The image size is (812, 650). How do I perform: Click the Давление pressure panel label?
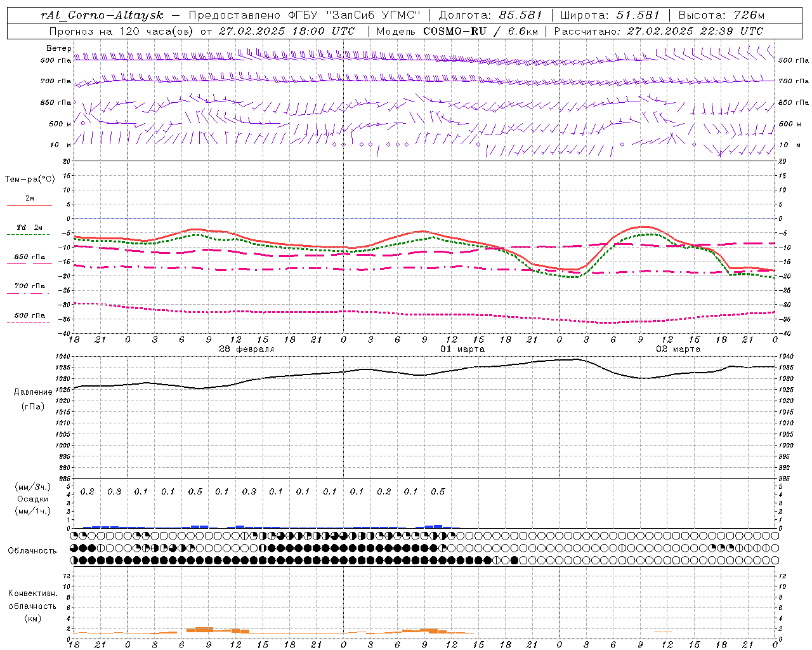click(x=33, y=392)
